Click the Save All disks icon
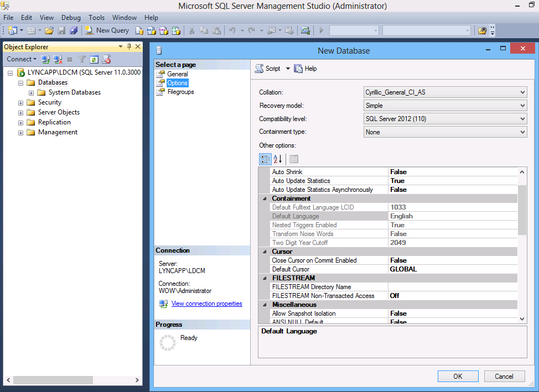The width and height of the screenshot is (539, 392). tap(74, 30)
